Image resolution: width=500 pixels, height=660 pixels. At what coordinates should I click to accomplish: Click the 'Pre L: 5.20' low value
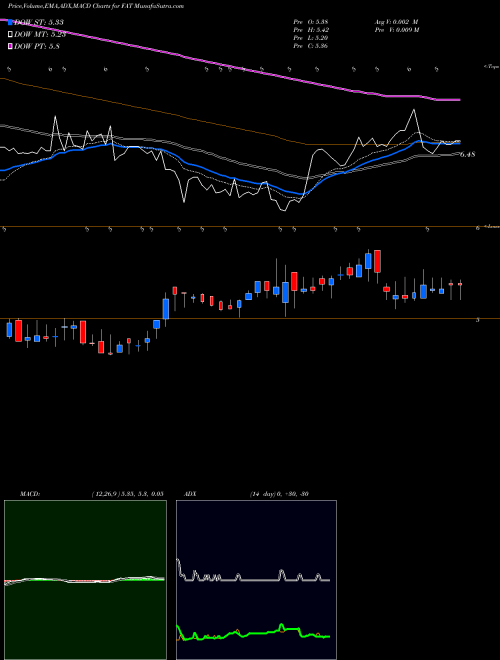[311, 38]
